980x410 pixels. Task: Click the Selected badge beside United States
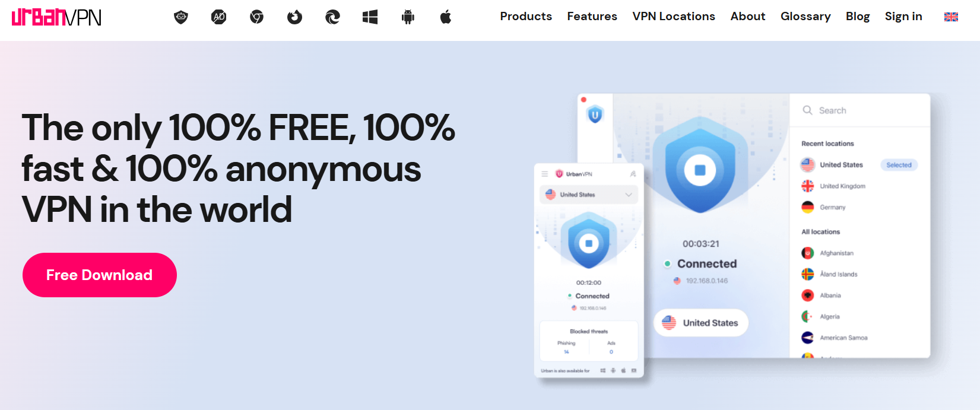pos(899,165)
